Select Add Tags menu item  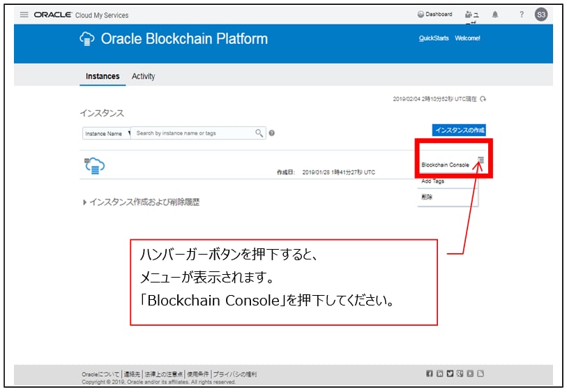[x=432, y=181]
